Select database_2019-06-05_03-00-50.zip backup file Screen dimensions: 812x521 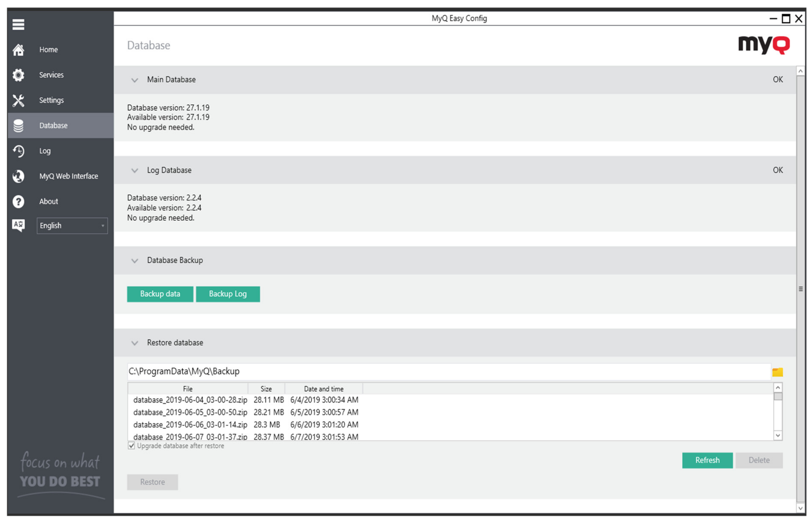[x=190, y=412]
